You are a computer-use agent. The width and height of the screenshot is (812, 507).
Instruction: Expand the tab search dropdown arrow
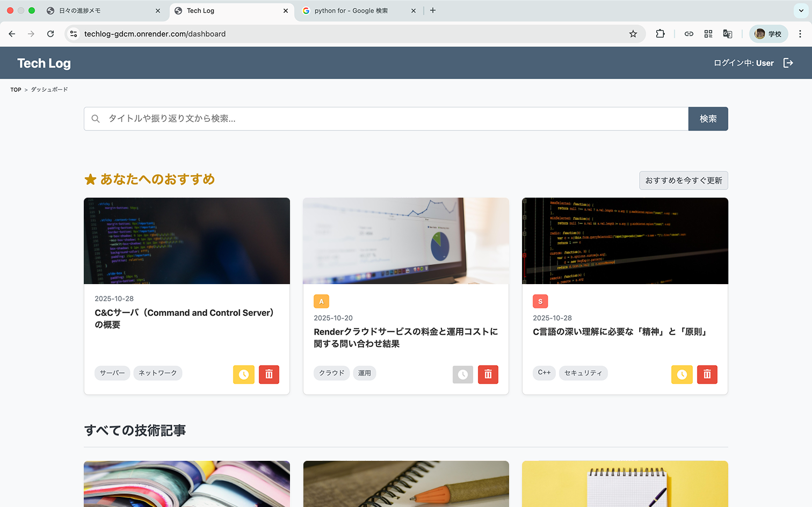801,11
